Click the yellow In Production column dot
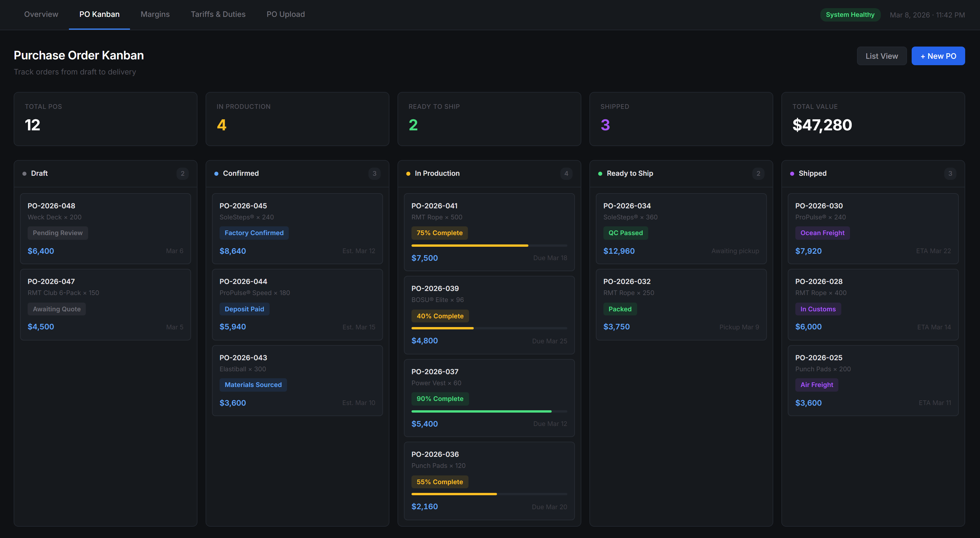The image size is (980, 538). [408, 174]
